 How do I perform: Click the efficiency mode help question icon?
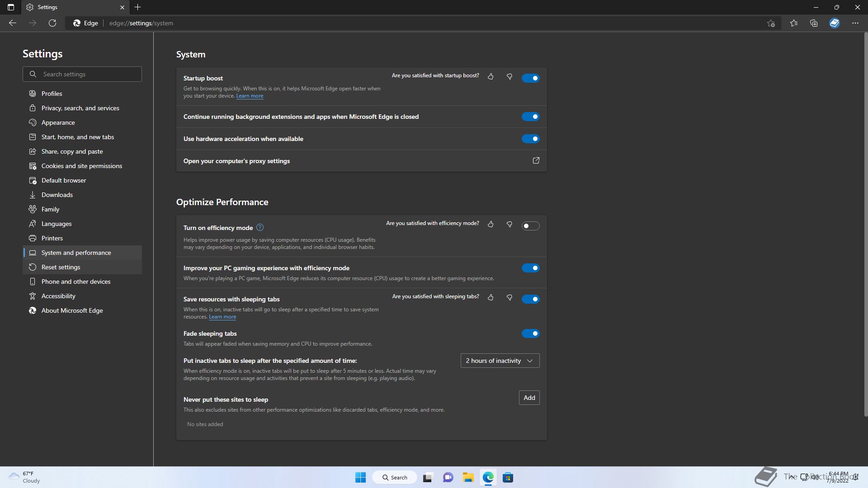coord(260,227)
